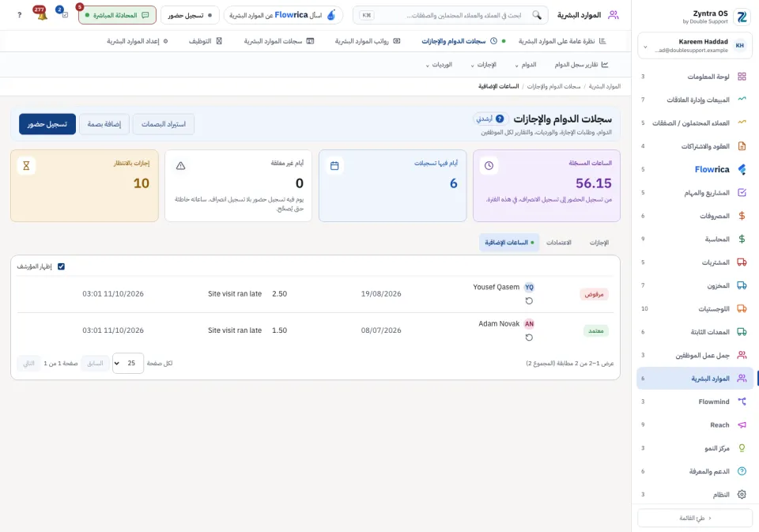Click hourglass icon on إجازات بالانتظار card

click(x=26, y=165)
